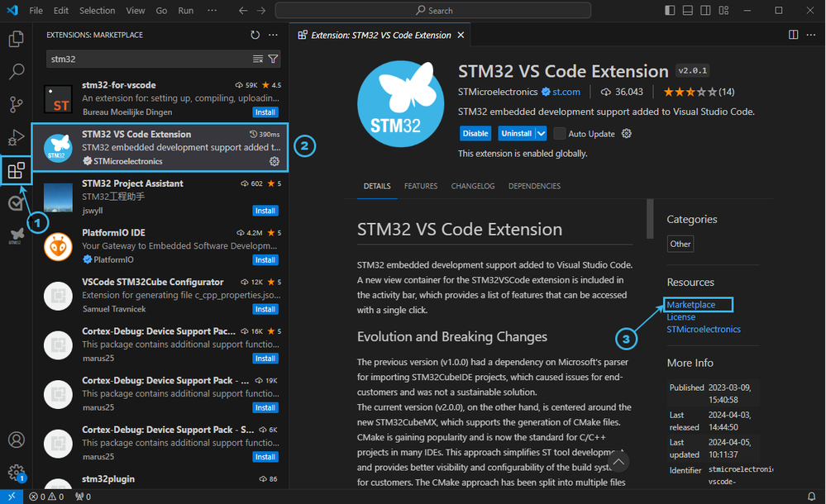The width and height of the screenshot is (826, 504).
Task: Close the Extension: STM32 VS Code Extension tab
Action: point(461,35)
